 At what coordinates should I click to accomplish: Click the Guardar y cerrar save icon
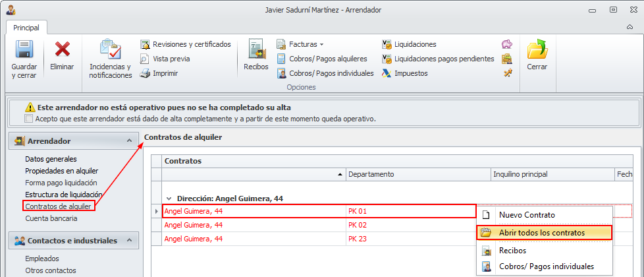coord(24,50)
